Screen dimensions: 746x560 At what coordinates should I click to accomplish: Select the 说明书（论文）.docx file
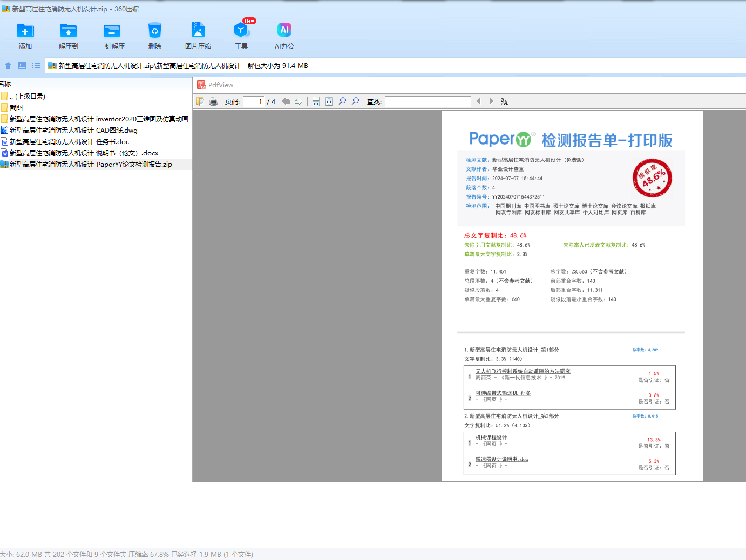(x=79, y=153)
